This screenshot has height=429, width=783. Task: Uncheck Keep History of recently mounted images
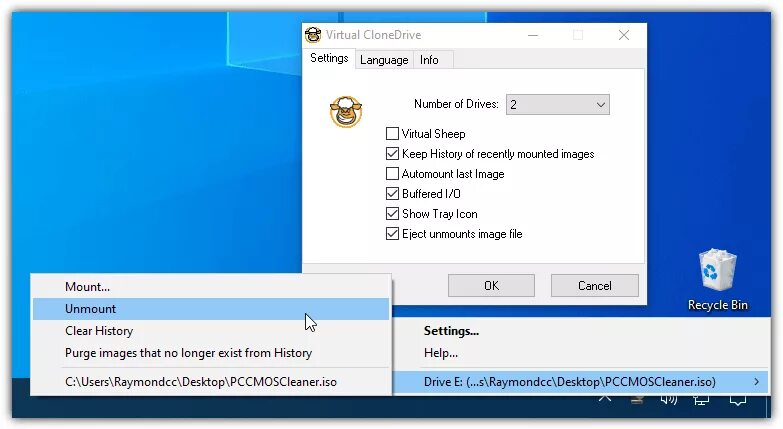tap(392, 154)
